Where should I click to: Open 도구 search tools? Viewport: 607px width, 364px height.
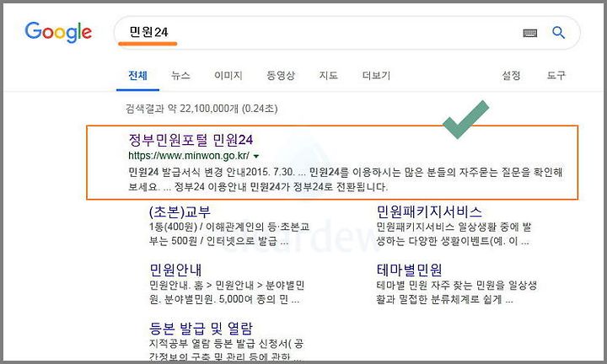pyautogui.click(x=556, y=75)
